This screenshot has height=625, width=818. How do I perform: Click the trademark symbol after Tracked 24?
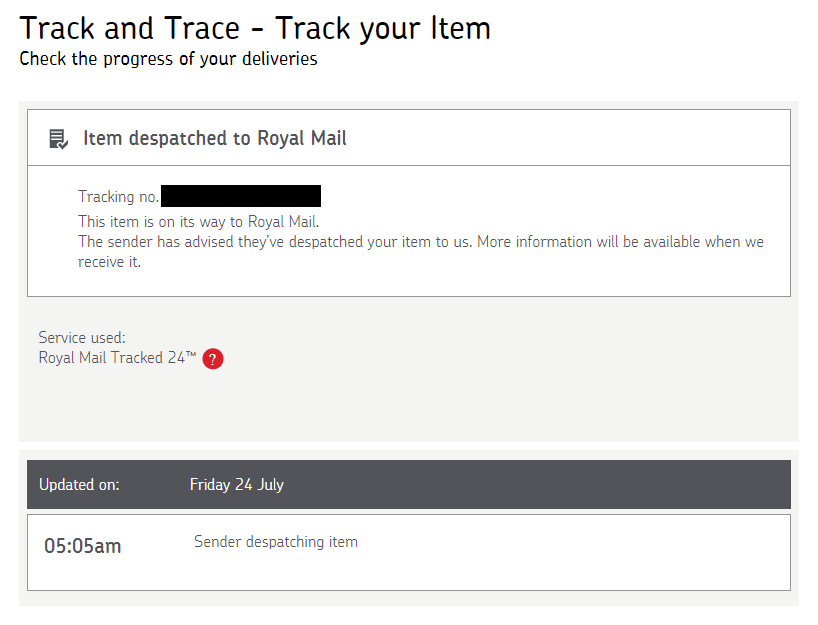click(x=191, y=354)
